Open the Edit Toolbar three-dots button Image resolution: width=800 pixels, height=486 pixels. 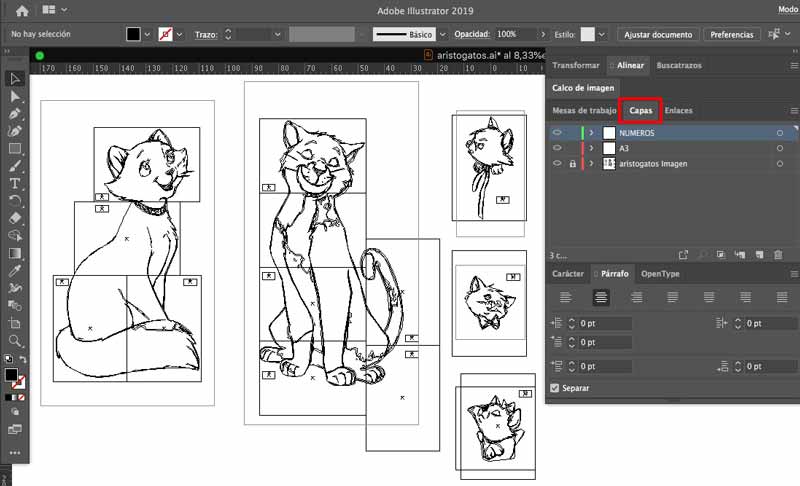[x=15, y=452]
